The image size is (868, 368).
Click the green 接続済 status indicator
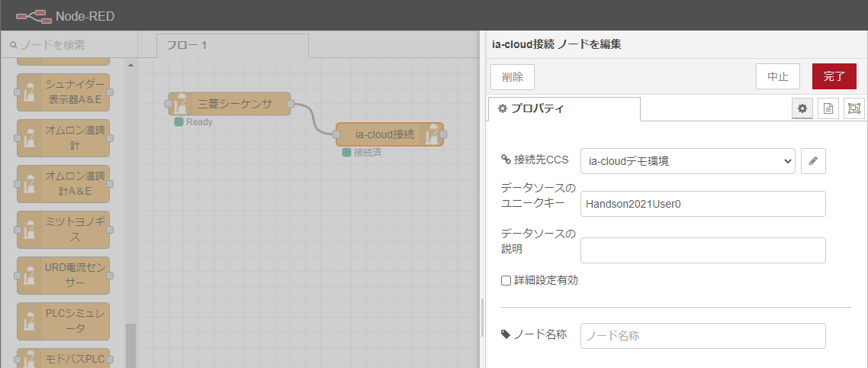pos(346,153)
